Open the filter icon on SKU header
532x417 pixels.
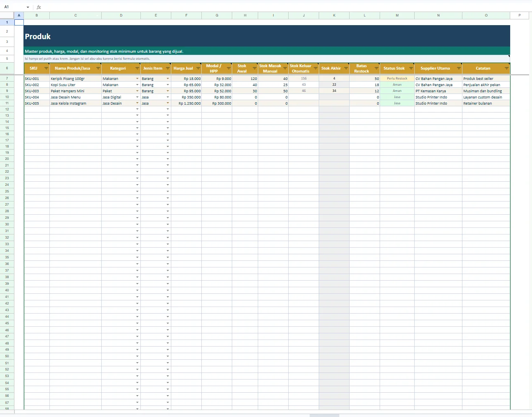tap(46, 68)
